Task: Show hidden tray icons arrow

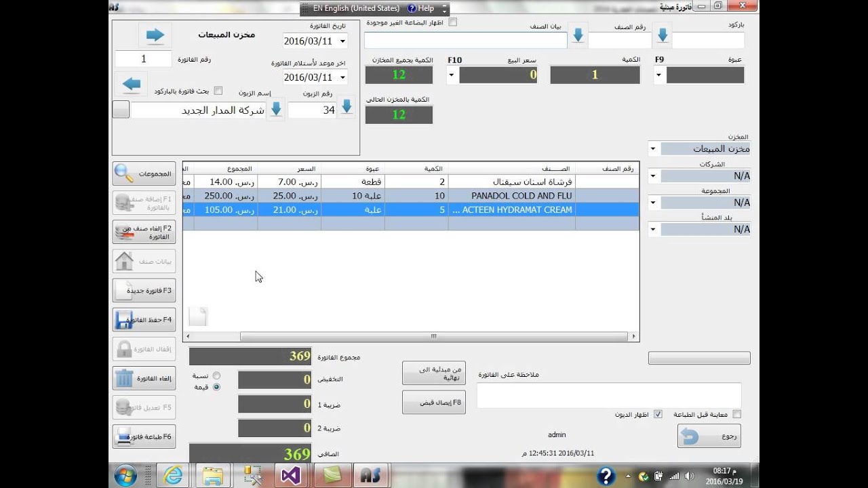Action: pos(627,476)
